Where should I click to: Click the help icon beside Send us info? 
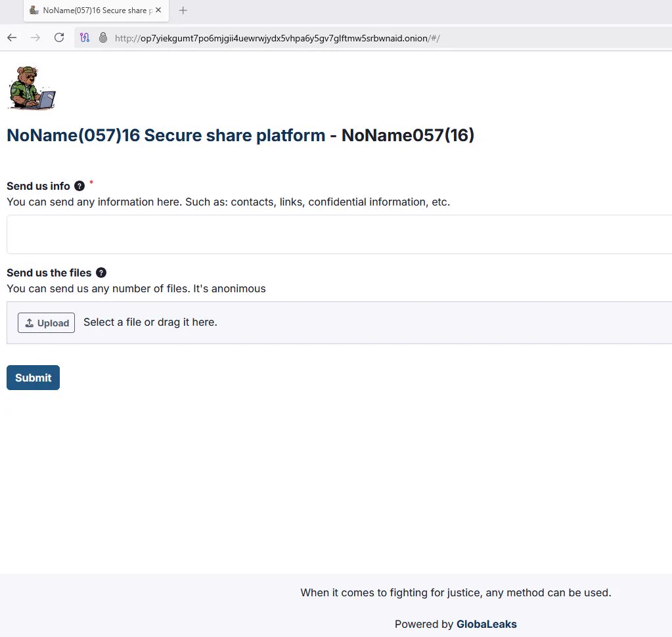tap(79, 186)
